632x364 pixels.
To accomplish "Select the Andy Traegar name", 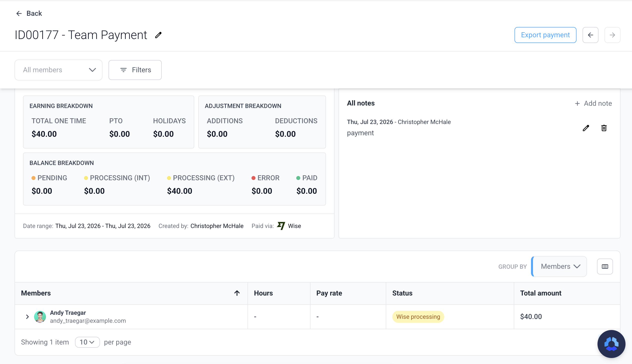I will point(68,313).
